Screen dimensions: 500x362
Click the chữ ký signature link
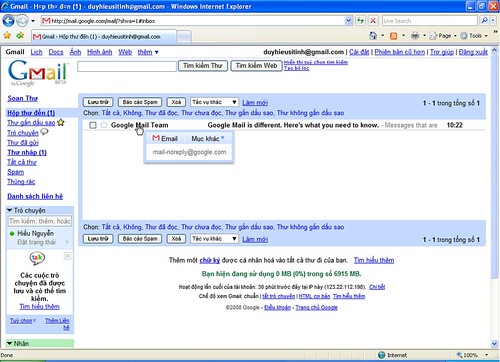tap(210, 260)
